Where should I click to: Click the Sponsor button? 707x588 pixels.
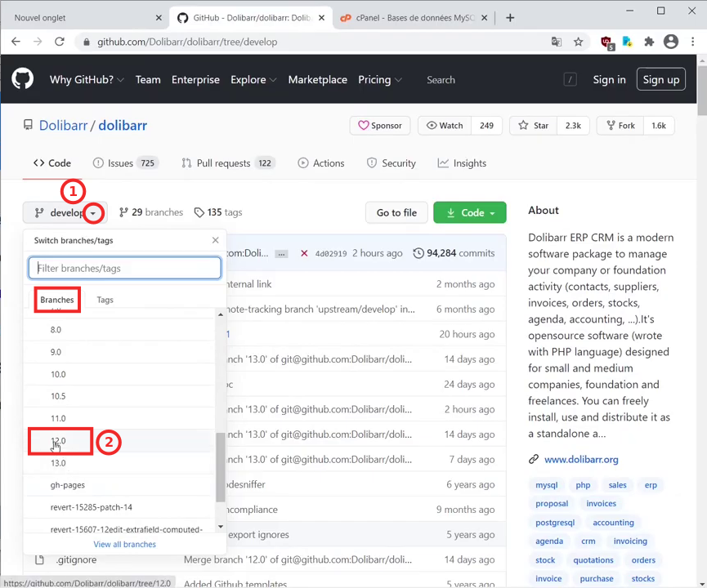click(x=380, y=126)
